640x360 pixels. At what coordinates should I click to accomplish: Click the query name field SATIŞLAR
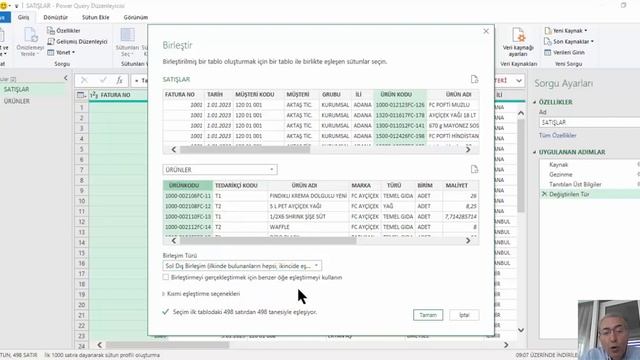point(589,122)
